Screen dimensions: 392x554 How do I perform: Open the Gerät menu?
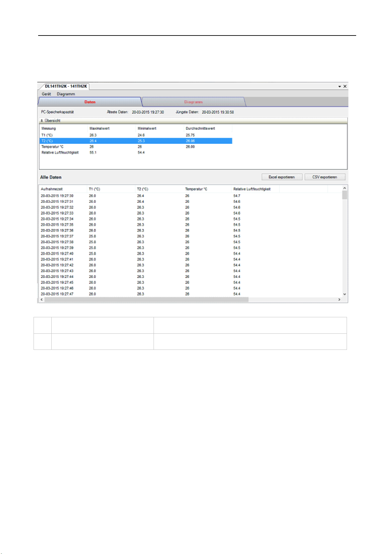(46, 94)
